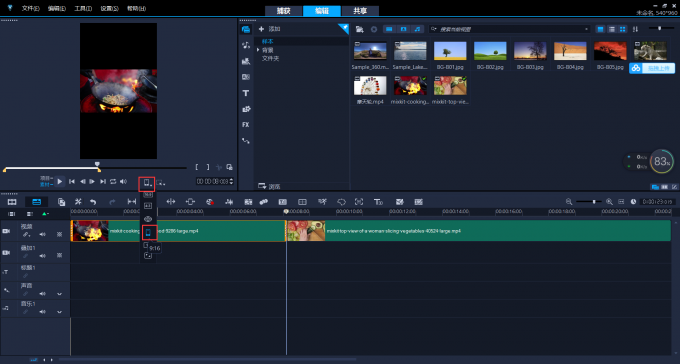Open the Record/Capture option with red dot
Screen dimensions: 680x364
click(210, 202)
